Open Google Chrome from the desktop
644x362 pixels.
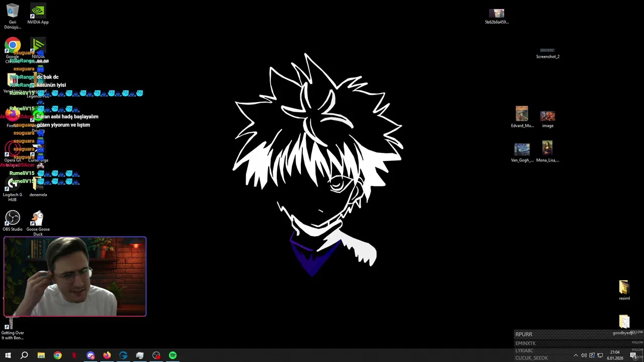click(x=13, y=49)
